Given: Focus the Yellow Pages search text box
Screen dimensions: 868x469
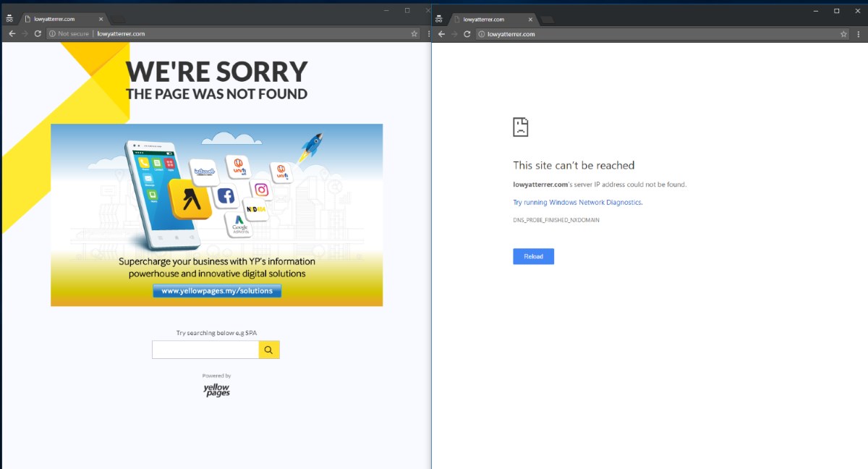Looking at the screenshot, I should (x=205, y=350).
